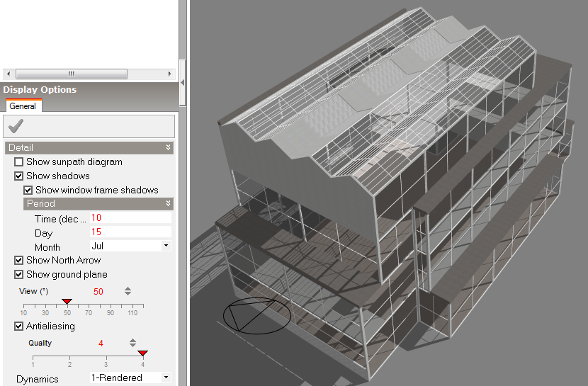Click the View angle stepper arrows
588x386 pixels.
pyautogui.click(x=128, y=291)
